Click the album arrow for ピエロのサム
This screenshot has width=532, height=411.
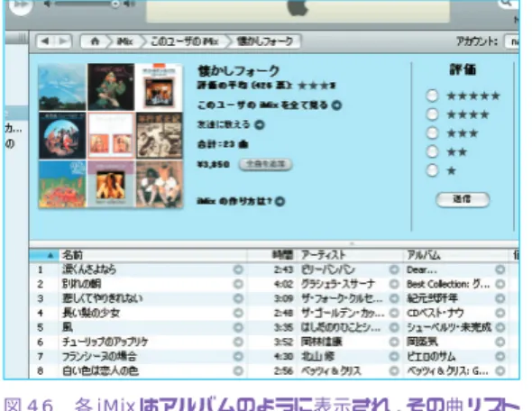(x=500, y=356)
